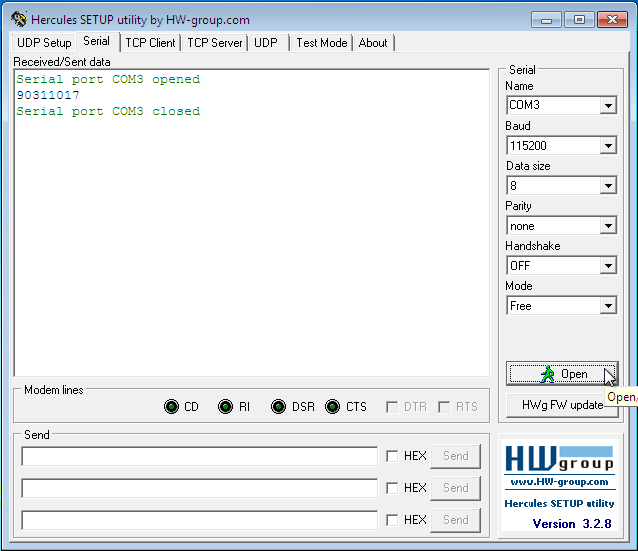Click the CD modem line indicator
This screenshot has height=551, width=638.
point(171,407)
